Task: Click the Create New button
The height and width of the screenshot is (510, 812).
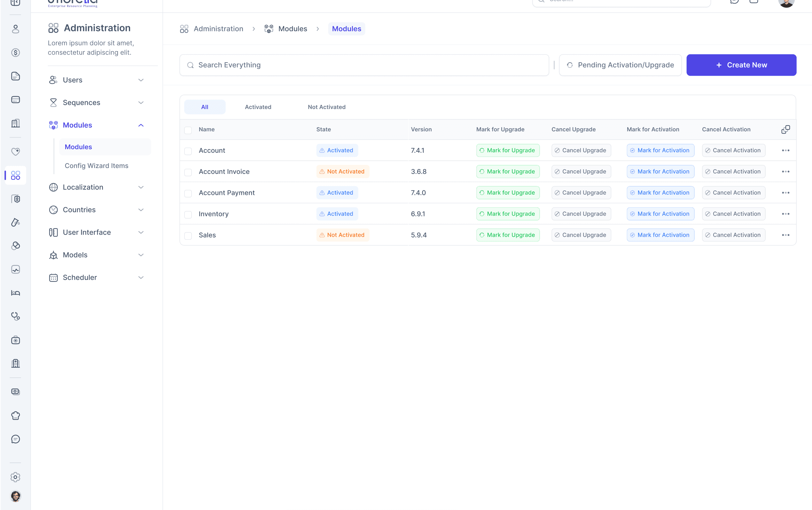Action: 741,65
